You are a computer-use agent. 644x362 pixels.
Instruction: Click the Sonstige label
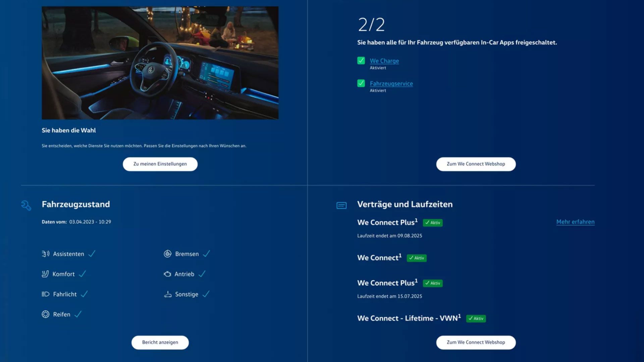tap(186, 294)
